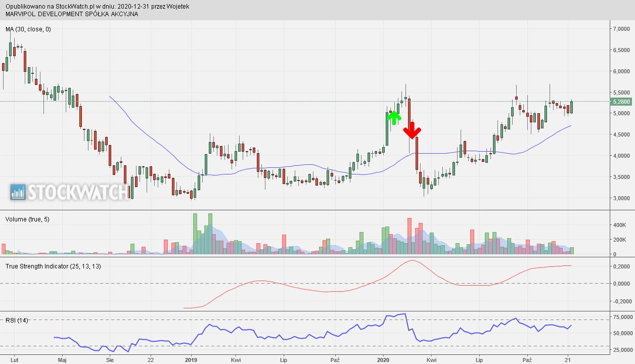Click the 3,5000 price axis label
The image size is (635, 364).
click(621, 177)
